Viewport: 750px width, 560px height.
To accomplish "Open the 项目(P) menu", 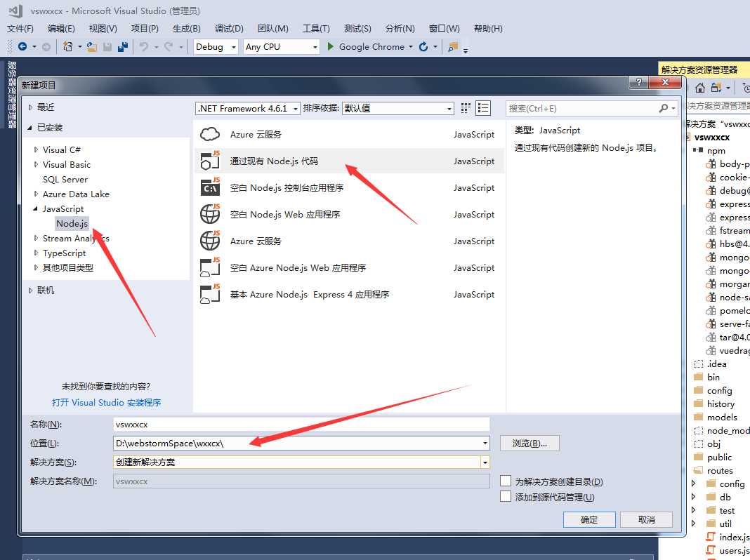I will 145,29.
